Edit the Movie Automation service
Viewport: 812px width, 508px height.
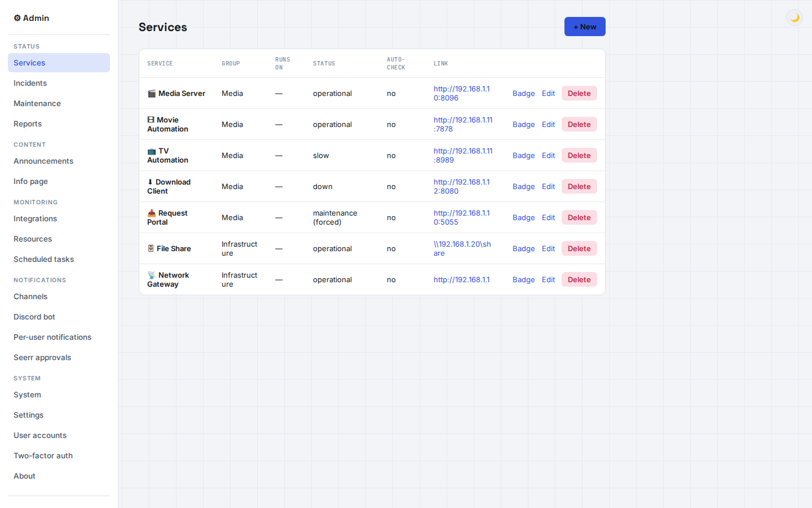click(x=548, y=125)
